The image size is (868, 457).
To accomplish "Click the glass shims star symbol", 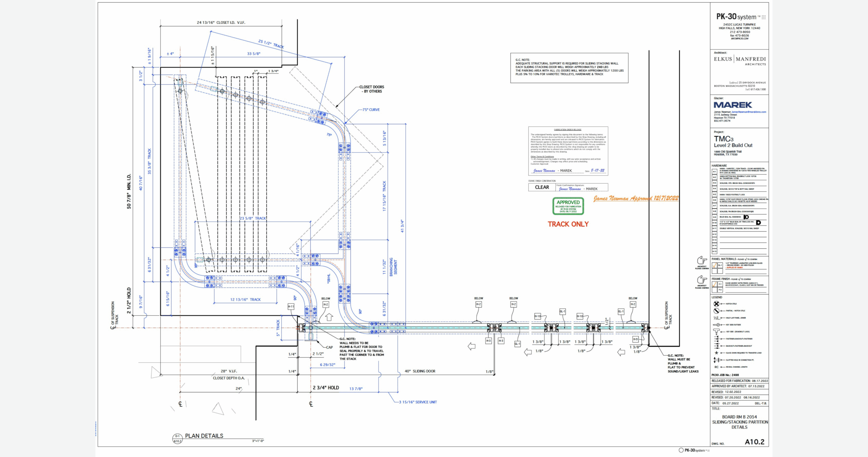I will pyautogui.click(x=716, y=353).
